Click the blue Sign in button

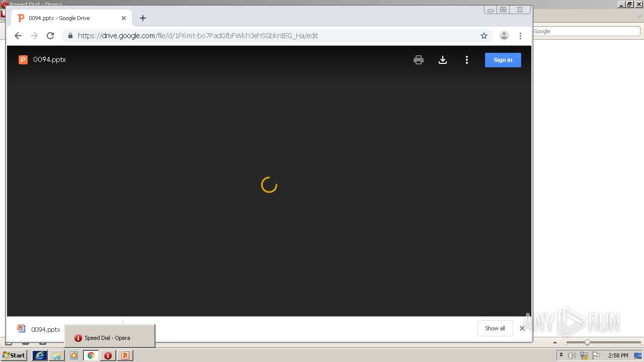(503, 60)
